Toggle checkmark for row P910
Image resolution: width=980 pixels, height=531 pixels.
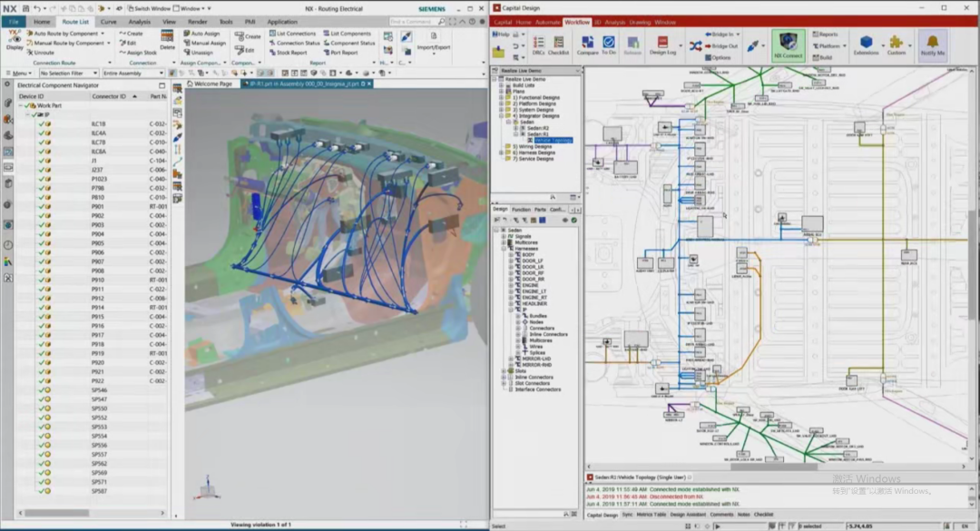click(x=41, y=280)
